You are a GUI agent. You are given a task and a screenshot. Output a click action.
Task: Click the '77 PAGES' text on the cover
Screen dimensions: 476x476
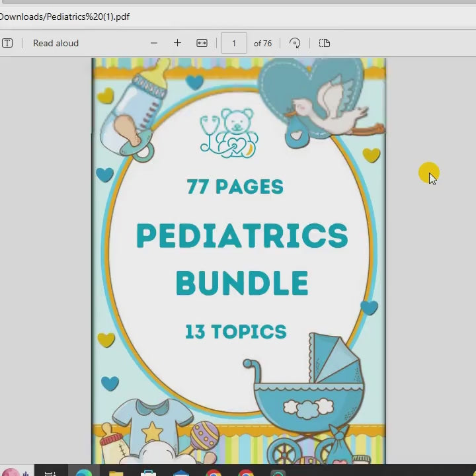click(235, 186)
